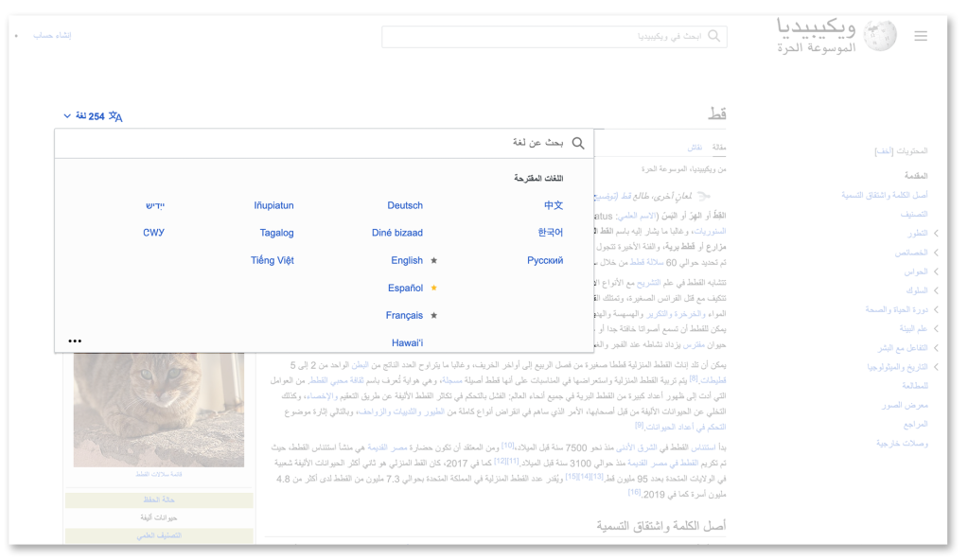
Task: Open the cat photo thumbnail
Action: pos(159,410)
